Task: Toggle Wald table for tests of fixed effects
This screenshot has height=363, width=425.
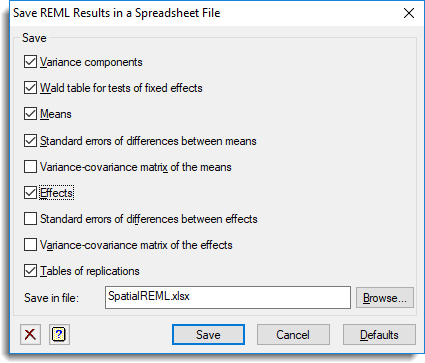Action: (x=30, y=88)
